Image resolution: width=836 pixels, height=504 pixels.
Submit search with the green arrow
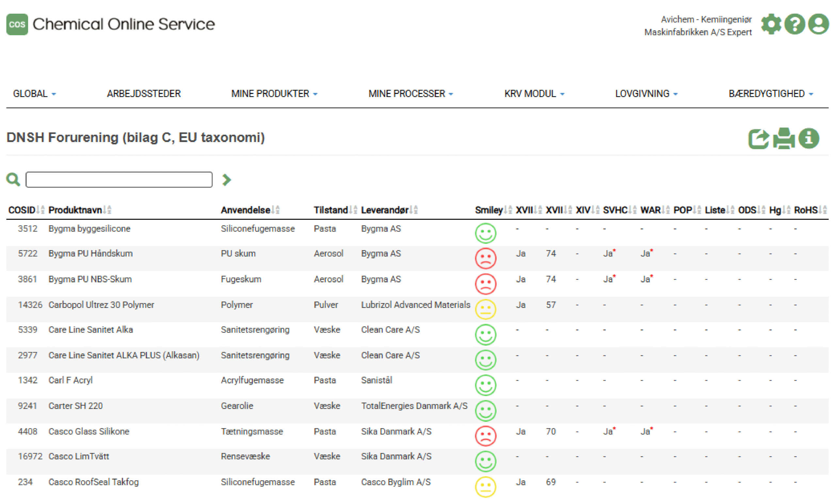(226, 180)
